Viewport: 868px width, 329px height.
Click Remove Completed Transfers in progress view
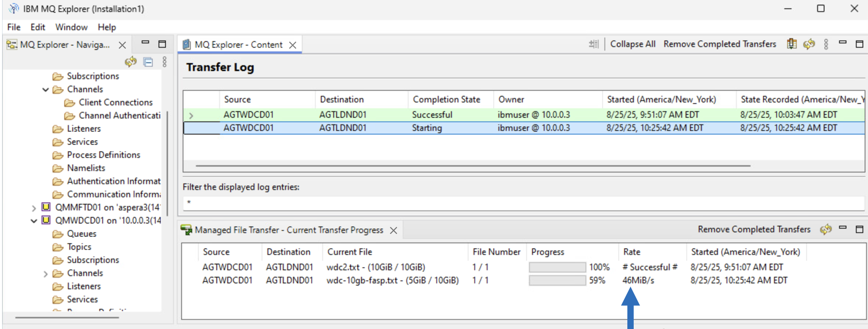tap(754, 229)
